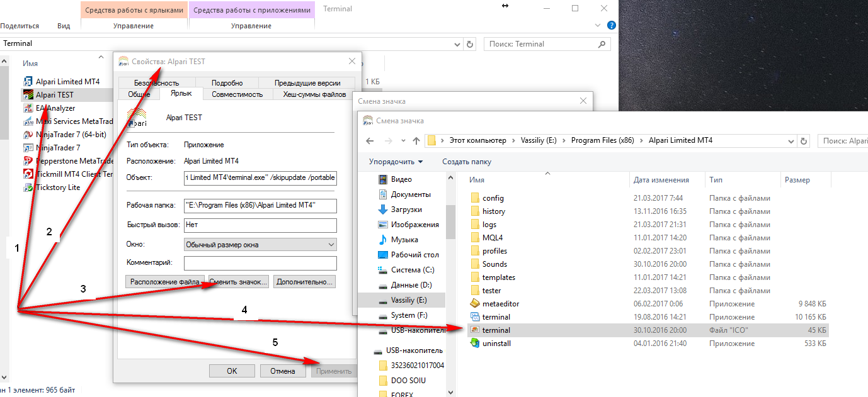Open recent locations dropdown next to forward arrow
868x397 pixels.
pos(402,141)
